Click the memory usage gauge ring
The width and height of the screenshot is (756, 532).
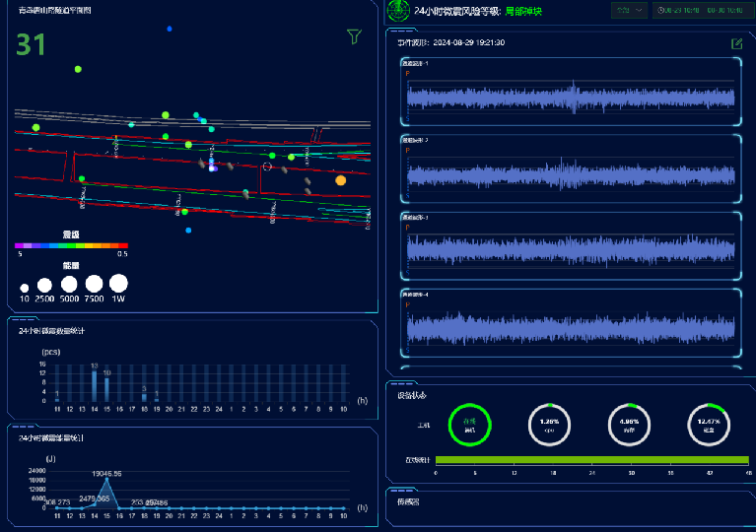pyautogui.click(x=629, y=425)
